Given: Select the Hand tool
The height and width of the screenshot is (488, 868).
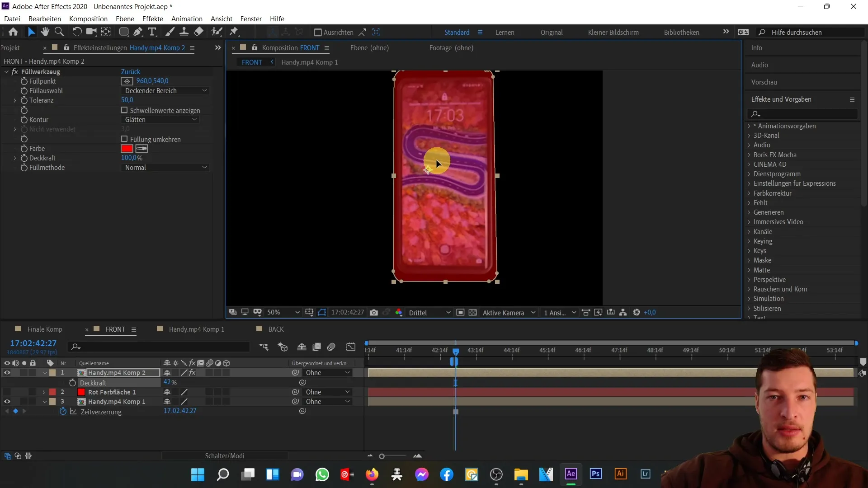Looking at the screenshot, I should (45, 32).
